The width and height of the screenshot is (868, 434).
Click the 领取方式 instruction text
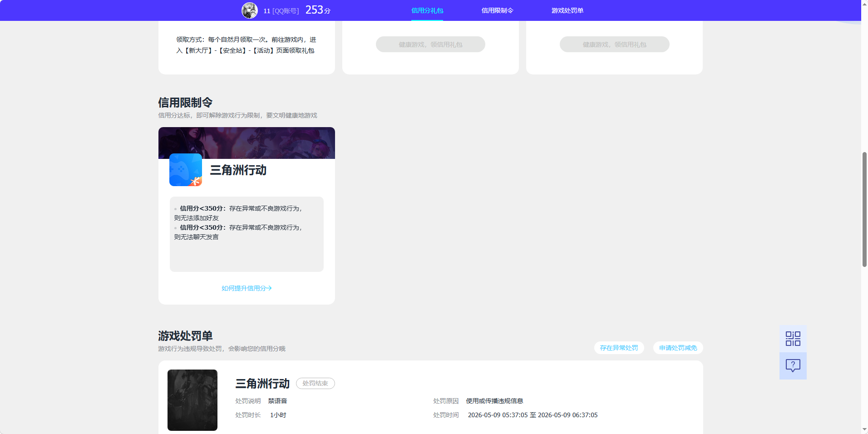tap(246, 45)
